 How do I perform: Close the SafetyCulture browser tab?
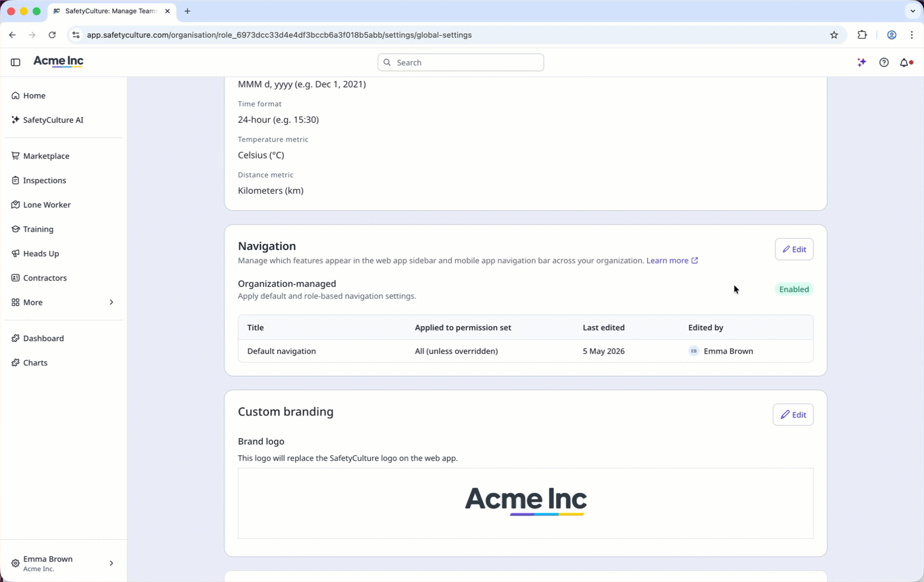(x=167, y=11)
